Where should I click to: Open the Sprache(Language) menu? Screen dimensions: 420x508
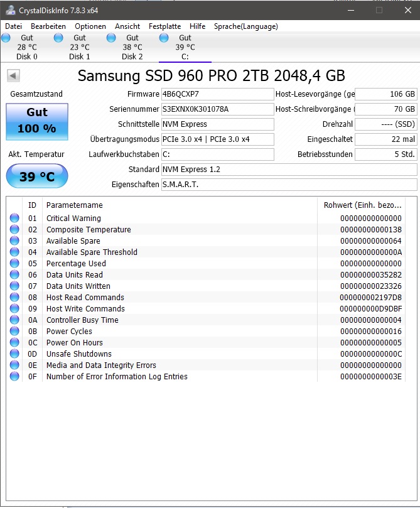[245, 26]
